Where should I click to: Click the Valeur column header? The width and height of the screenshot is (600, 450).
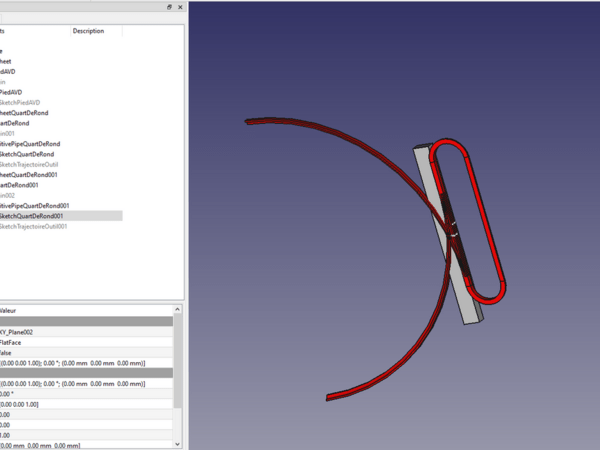tap(10, 311)
